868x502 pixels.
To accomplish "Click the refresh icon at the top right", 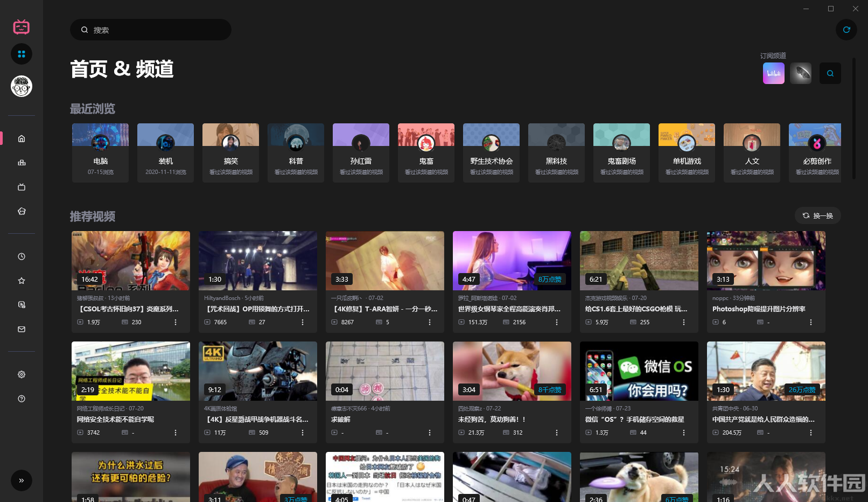I will [x=846, y=30].
